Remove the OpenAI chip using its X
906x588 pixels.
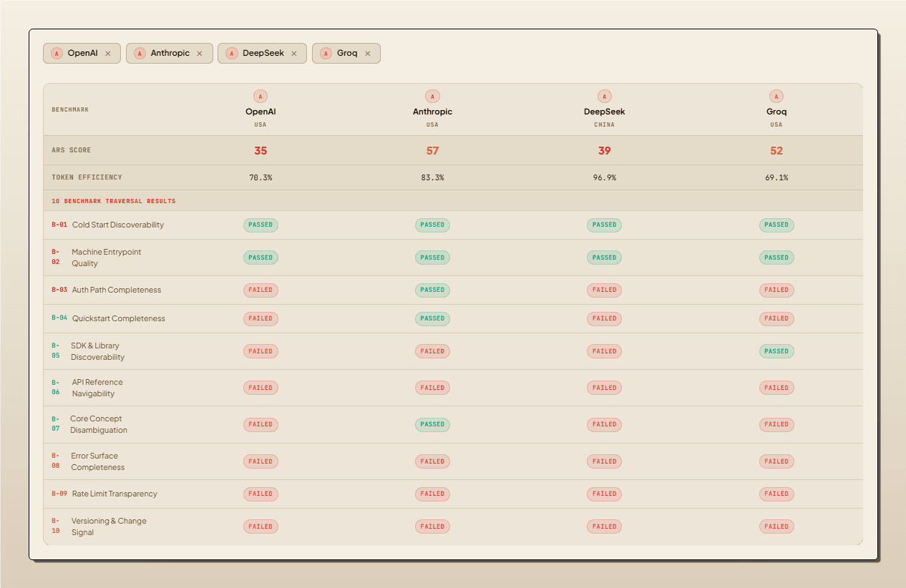point(108,54)
